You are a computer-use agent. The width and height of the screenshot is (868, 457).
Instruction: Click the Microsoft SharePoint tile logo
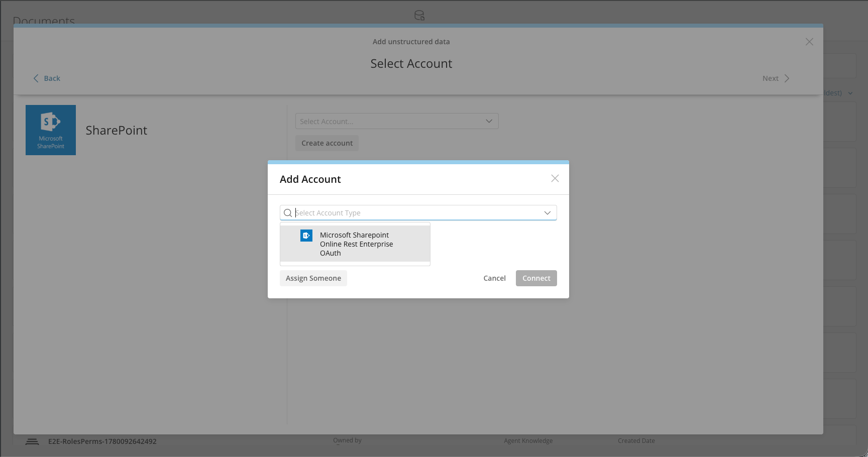[51, 130]
